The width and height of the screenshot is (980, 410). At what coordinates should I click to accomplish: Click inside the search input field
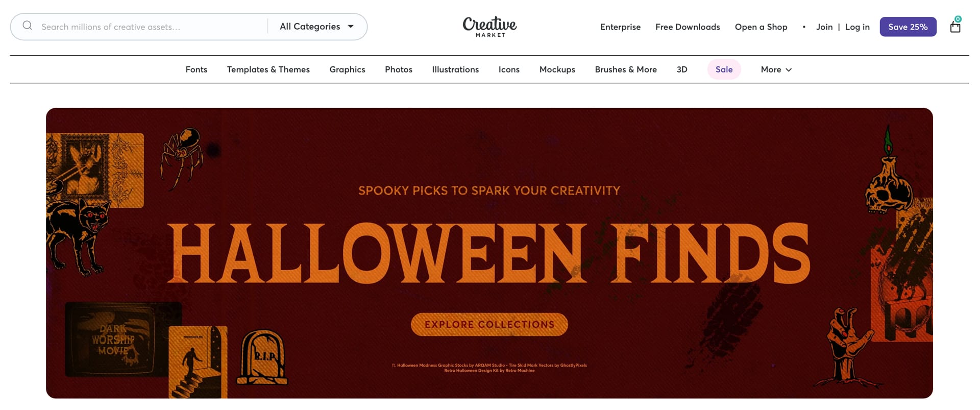tap(143, 26)
